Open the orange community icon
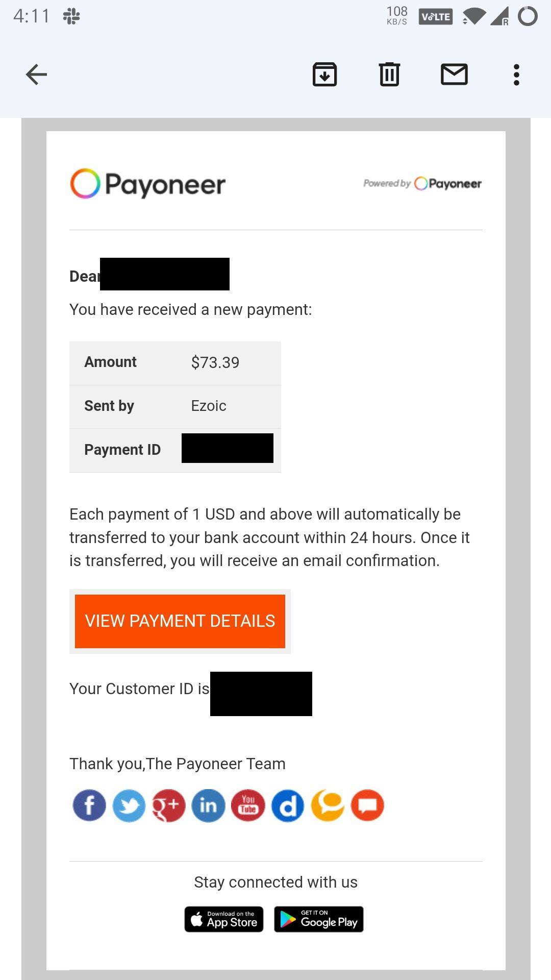 point(328,805)
